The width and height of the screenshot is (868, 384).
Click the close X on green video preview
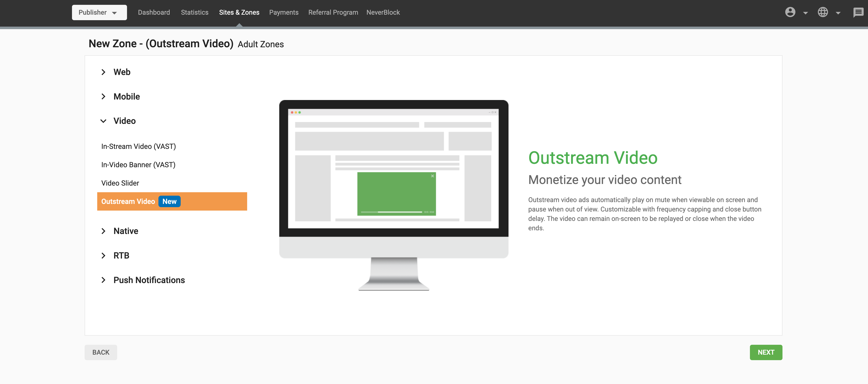tap(432, 176)
